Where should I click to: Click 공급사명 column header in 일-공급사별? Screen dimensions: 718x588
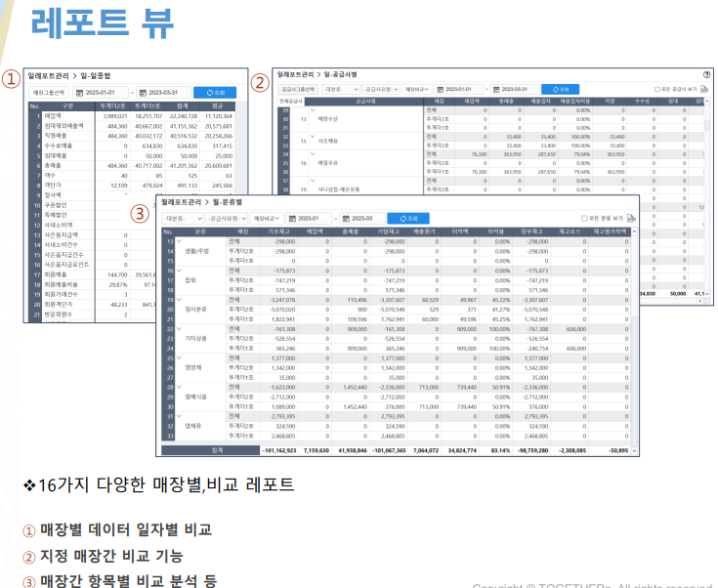coord(365,102)
